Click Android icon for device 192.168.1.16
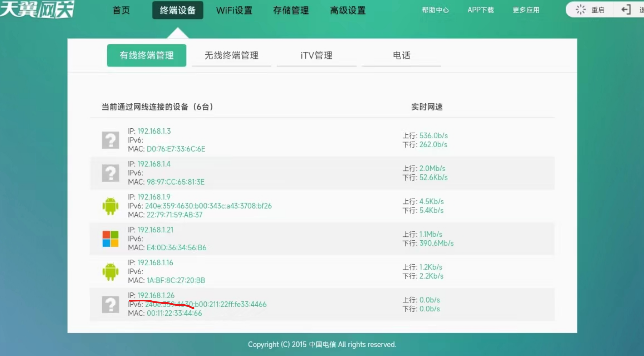 point(110,271)
